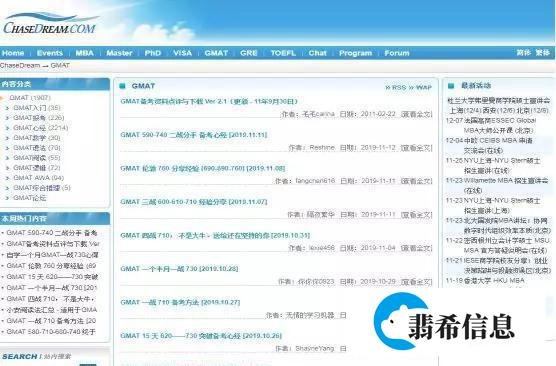The image size is (556, 366).
Task: Click 查看全文 for the 2019-10-29 post
Action: click(x=416, y=282)
